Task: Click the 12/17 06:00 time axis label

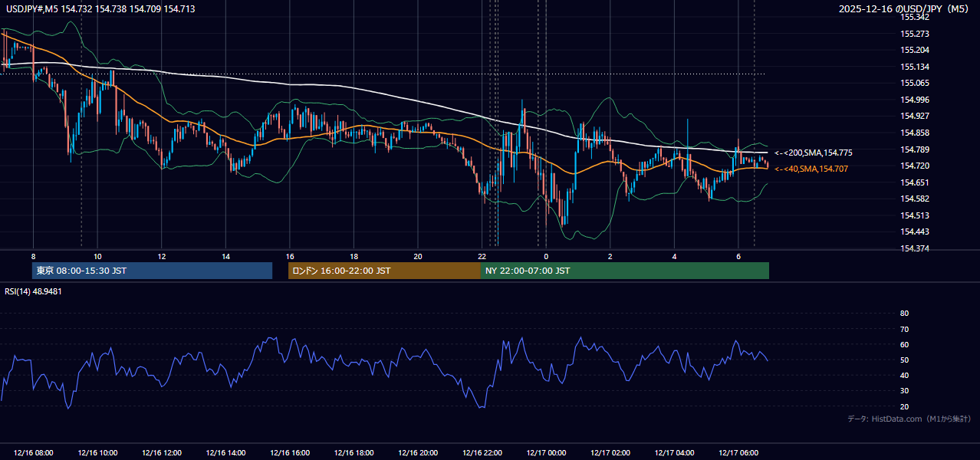Action: [738, 453]
